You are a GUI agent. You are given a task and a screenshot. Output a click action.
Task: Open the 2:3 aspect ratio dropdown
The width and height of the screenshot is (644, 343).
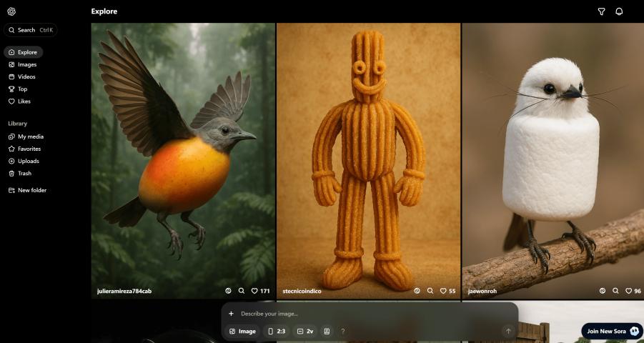[277, 332]
